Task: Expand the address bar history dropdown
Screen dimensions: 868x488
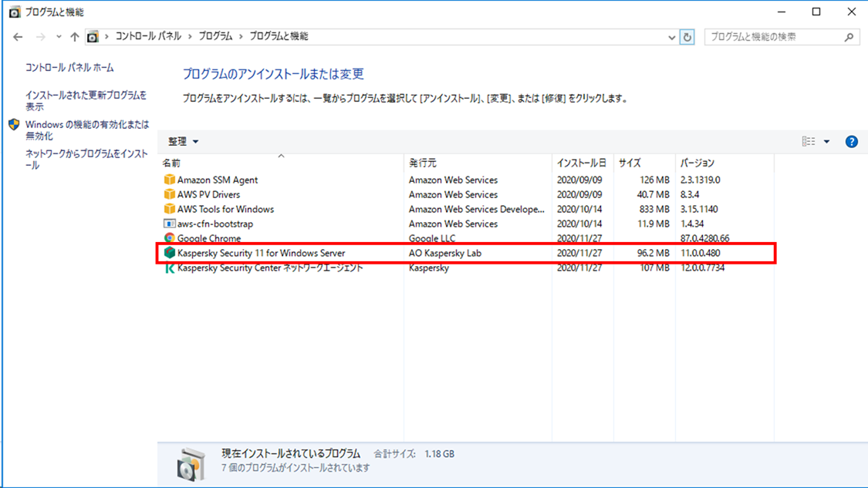Action: [671, 37]
